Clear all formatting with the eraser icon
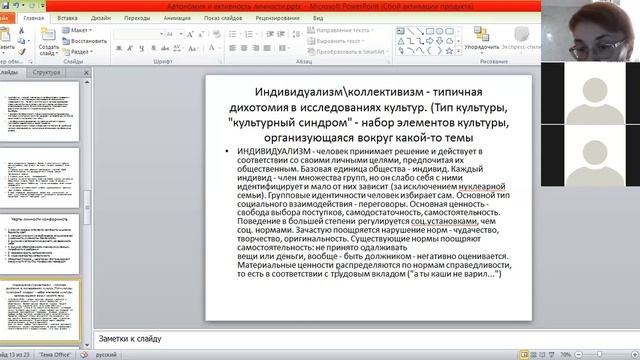Screen dimensions: 640x360 pyautogui.click(x=217, y=34)
